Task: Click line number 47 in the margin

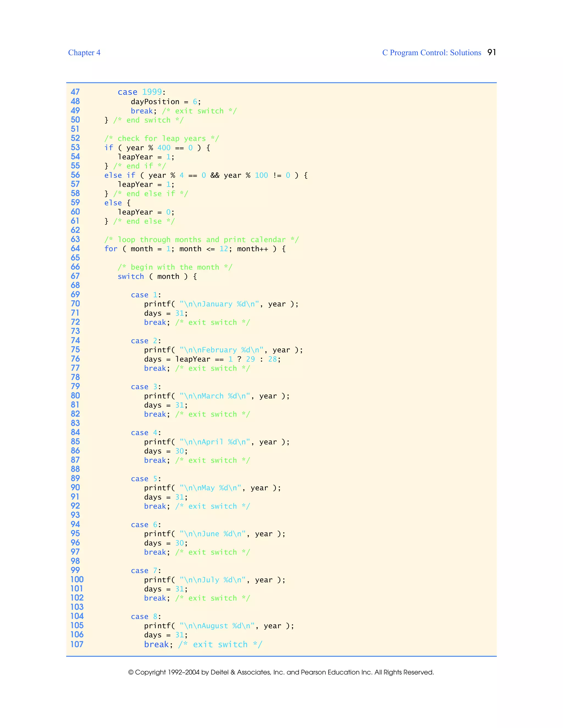Action: [75, 92]
